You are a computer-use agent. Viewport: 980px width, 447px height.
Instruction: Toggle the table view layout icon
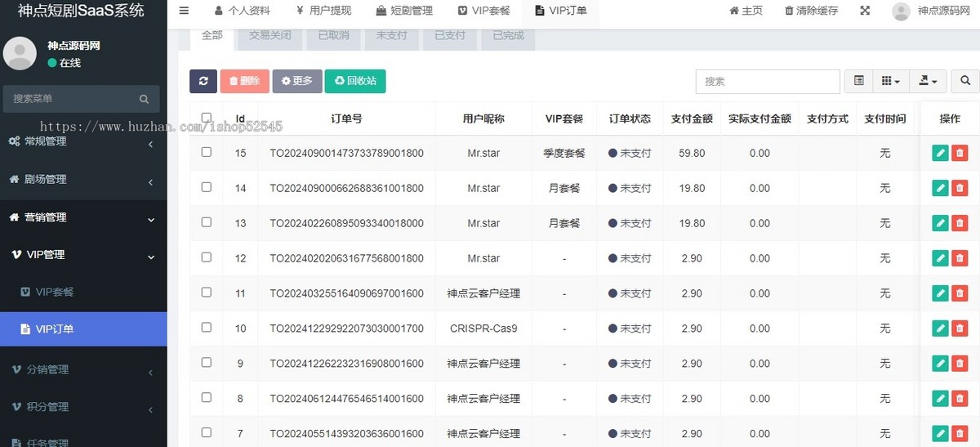pyautogui.click(x=858, y=81)
